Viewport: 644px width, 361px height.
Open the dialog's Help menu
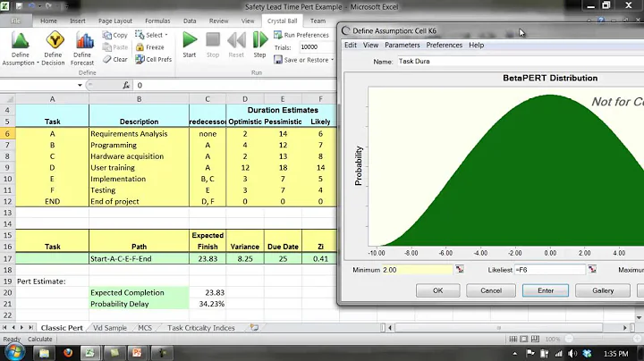coord(477,45)
